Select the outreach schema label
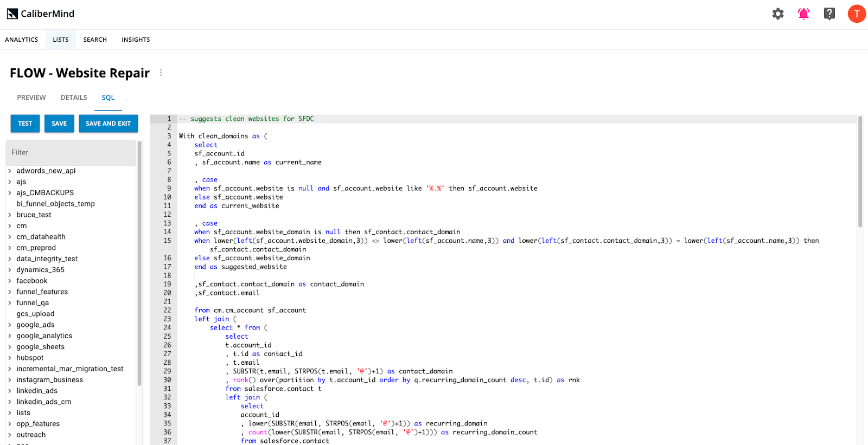868x445 pixels. [x=31, y=435]
